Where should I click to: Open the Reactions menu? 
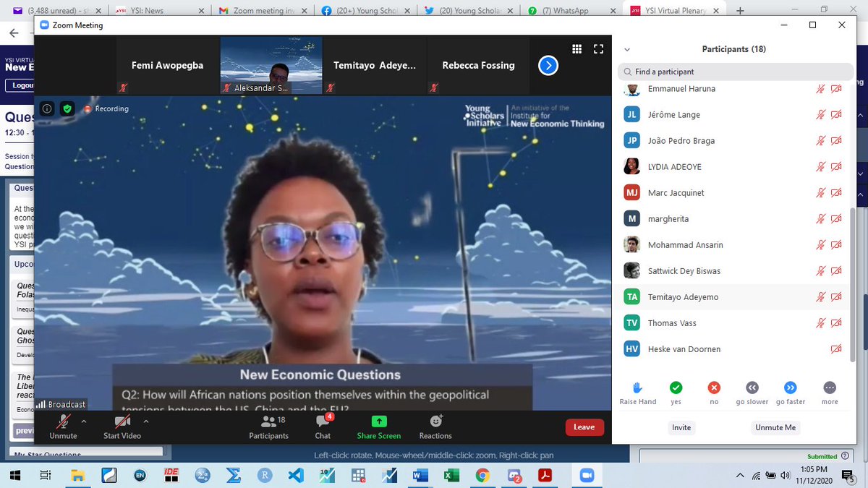tap(435, 427)
